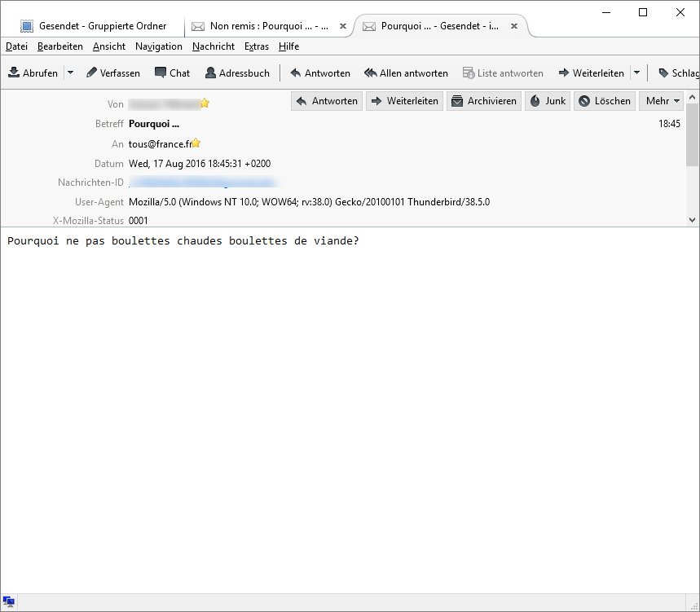The width and height of the screenshot is (700, 612).
Task: Click the header pane scrollbar thumb
Action: click(692, 134)
